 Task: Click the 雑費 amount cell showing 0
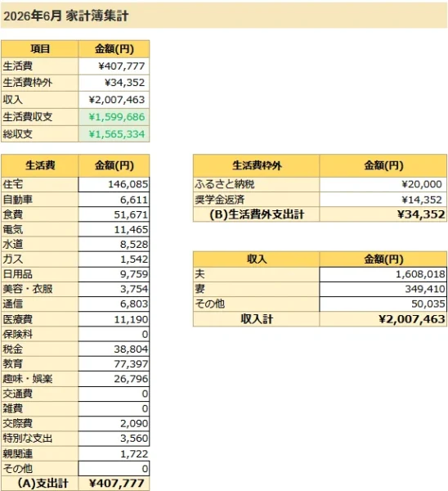click(x=114, y=408)
